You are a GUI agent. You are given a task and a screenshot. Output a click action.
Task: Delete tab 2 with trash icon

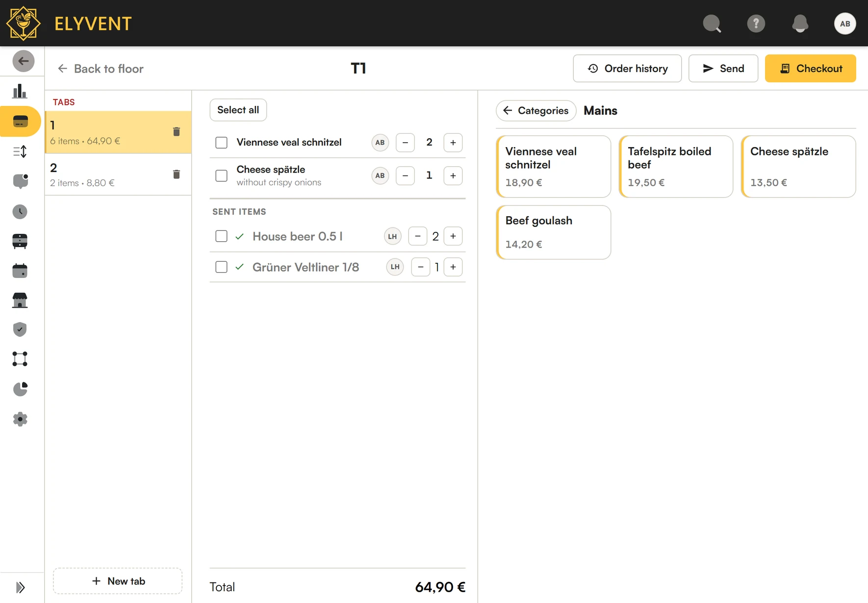coord(177,174)
